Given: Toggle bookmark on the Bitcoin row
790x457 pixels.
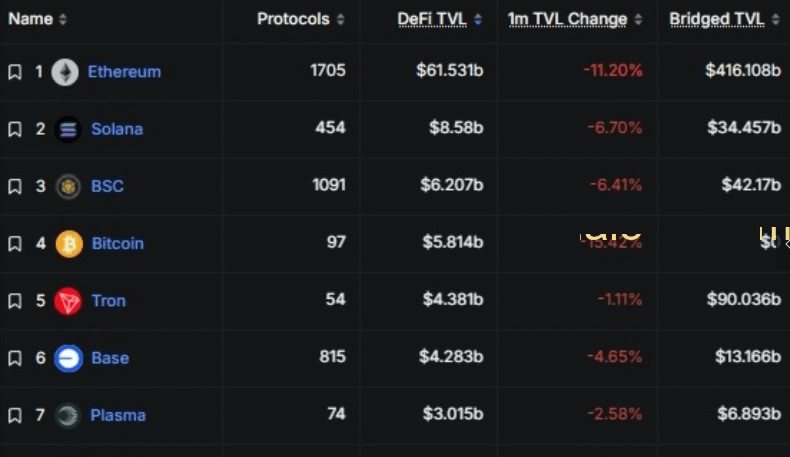Looking at the screenshot, I should point(15,244).
